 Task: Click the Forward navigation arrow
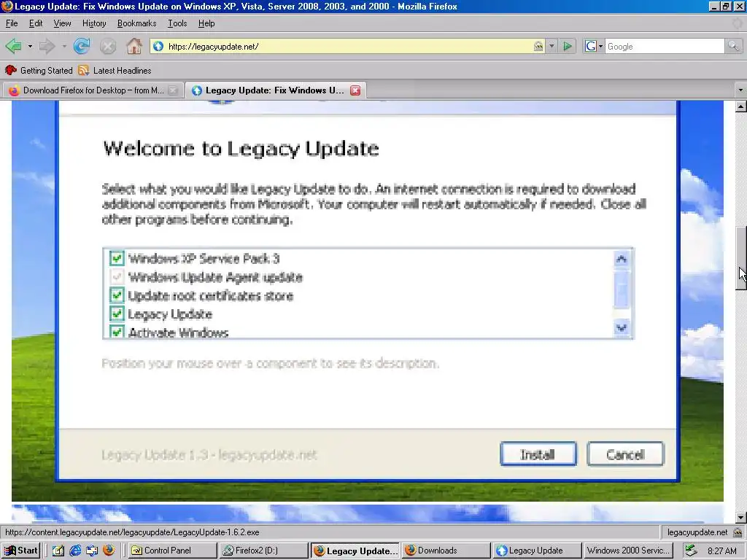47,46
